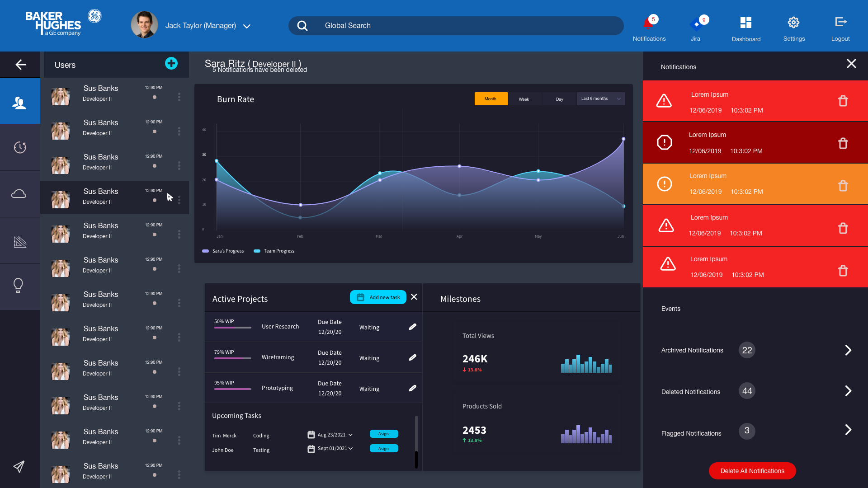Open the lightbulb ideas sidebar icon
The image size is (868, 488).
(18, 285)
